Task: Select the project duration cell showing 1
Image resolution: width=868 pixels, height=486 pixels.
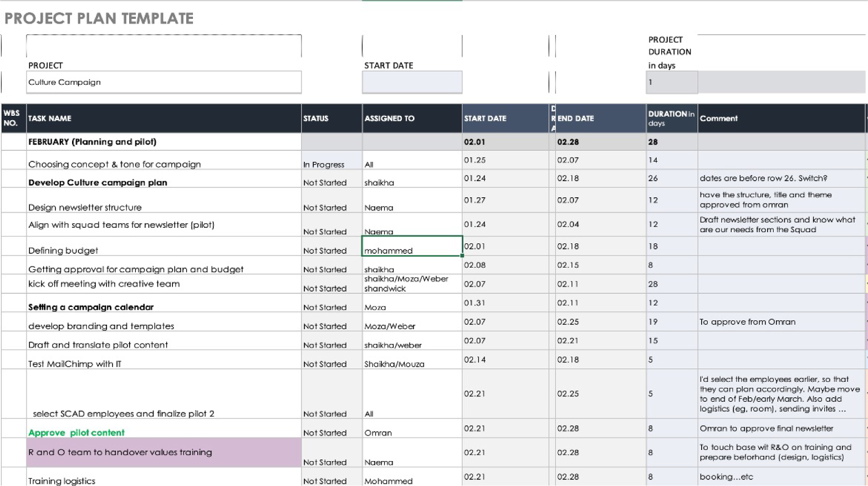Action: [x=672, y=82]
